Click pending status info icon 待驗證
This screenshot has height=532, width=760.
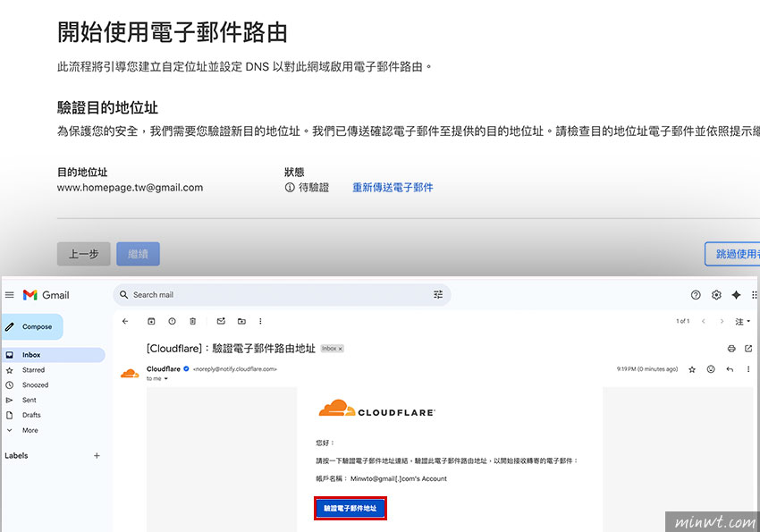tap(290, 188)
